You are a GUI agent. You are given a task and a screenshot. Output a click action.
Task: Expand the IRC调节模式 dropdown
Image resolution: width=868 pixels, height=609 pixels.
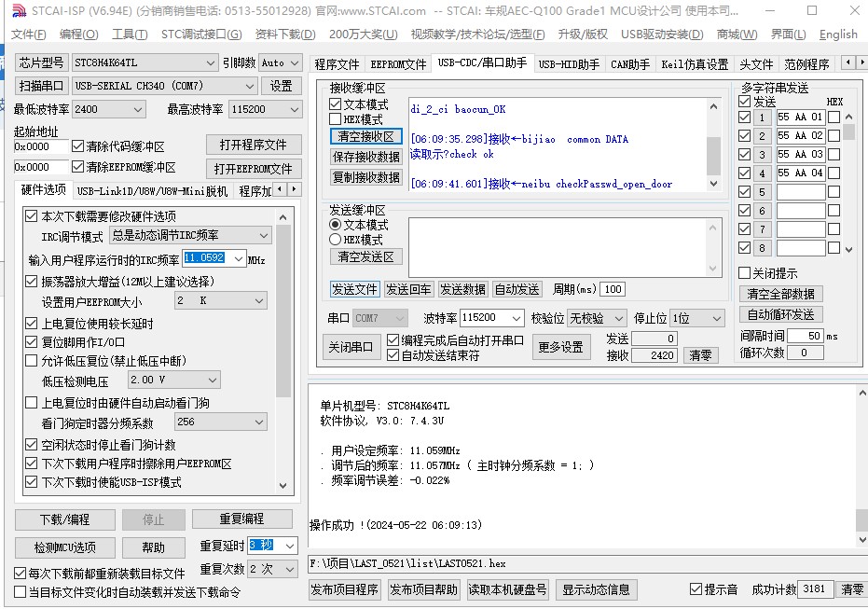(x=264, y=235)
